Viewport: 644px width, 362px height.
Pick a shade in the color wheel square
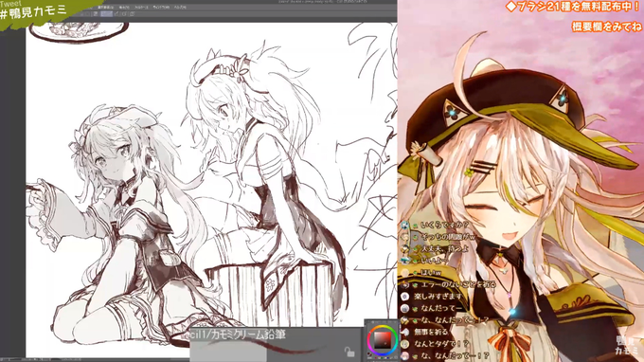pyautogui.click(x=383, y=340)
